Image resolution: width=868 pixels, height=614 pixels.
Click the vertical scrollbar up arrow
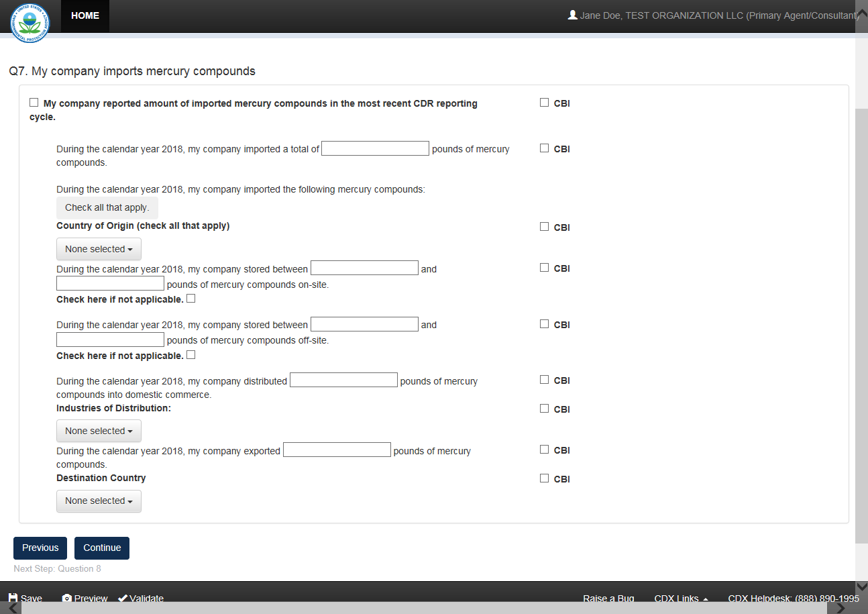point(861,13)
